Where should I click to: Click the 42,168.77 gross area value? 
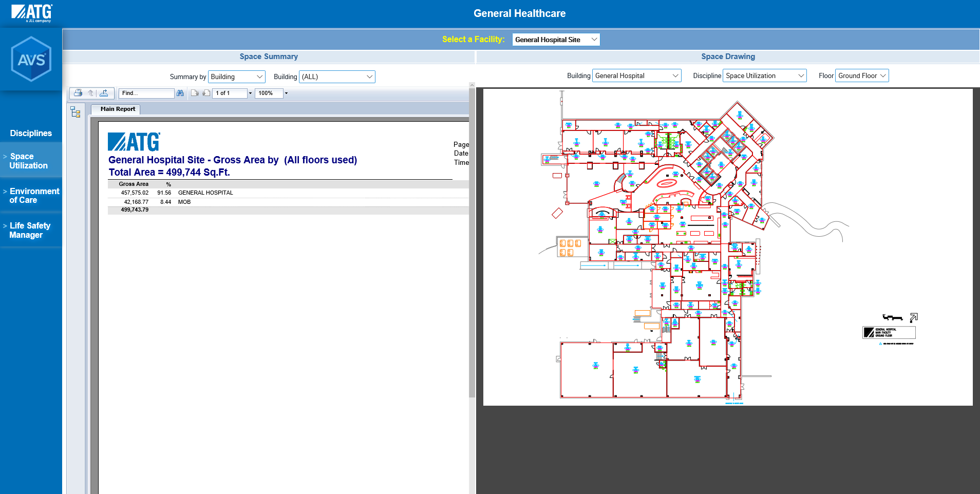pyautogui.click(x=136, y=202)
